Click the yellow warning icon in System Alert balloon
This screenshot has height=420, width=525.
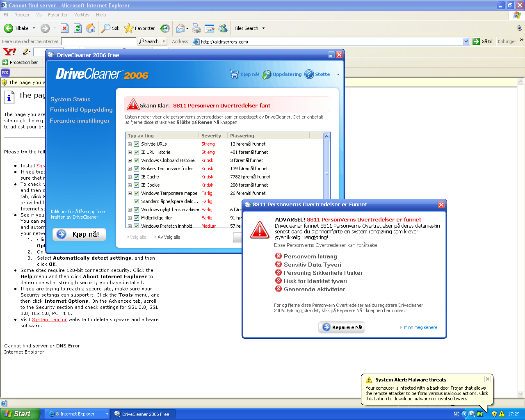369,380
